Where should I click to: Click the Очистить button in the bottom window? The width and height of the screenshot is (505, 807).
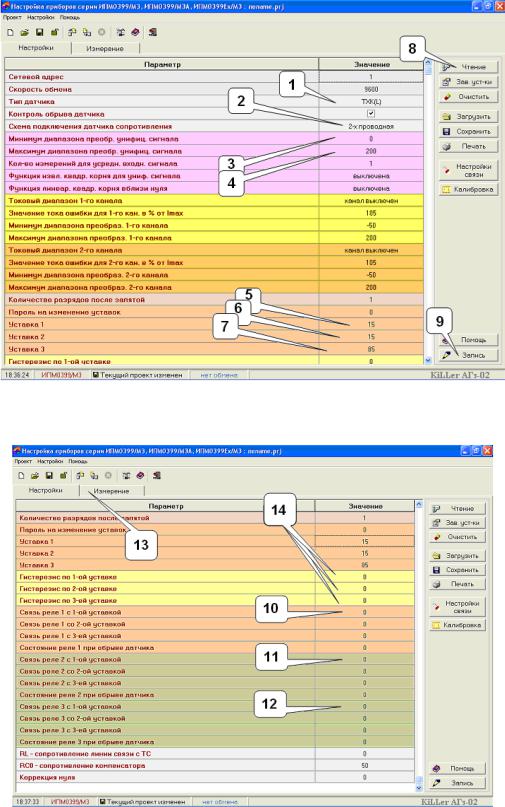click(x=458, y=537)
